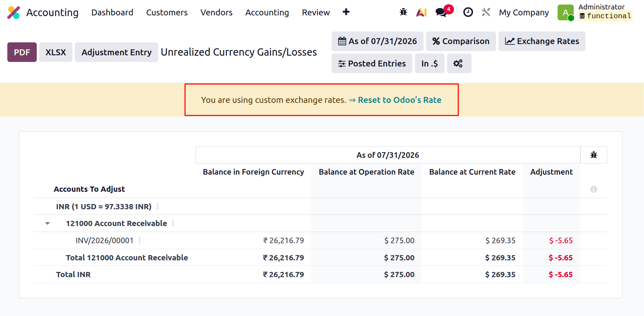Collapse the 121000 Account Receivable group
Viewport: 644px width, 316px height.
(x=48, y=223)
